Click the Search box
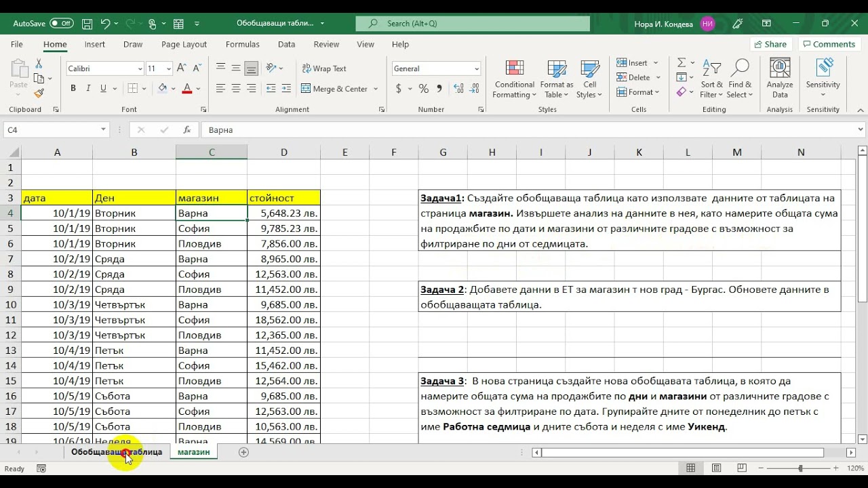 tap(473, 23)
